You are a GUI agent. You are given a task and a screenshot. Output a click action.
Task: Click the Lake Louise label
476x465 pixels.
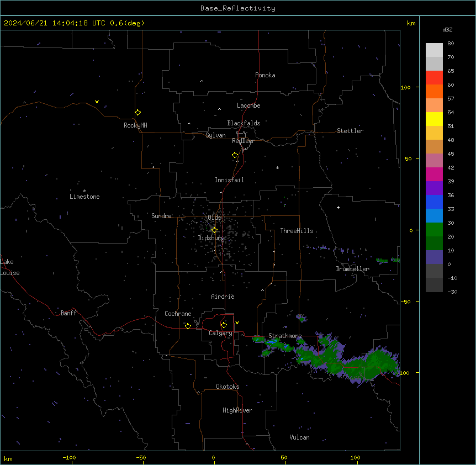[10, 267]
